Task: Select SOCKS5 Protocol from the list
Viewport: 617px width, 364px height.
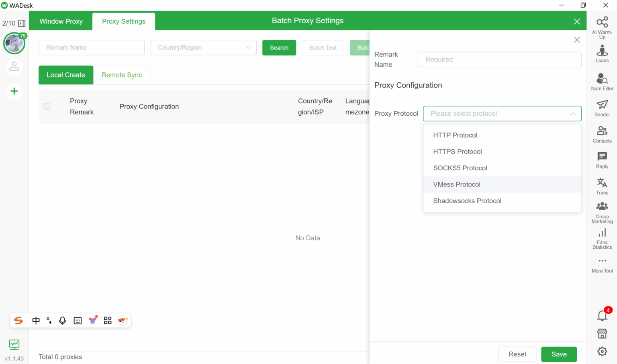Action: (x=460, y=168)
